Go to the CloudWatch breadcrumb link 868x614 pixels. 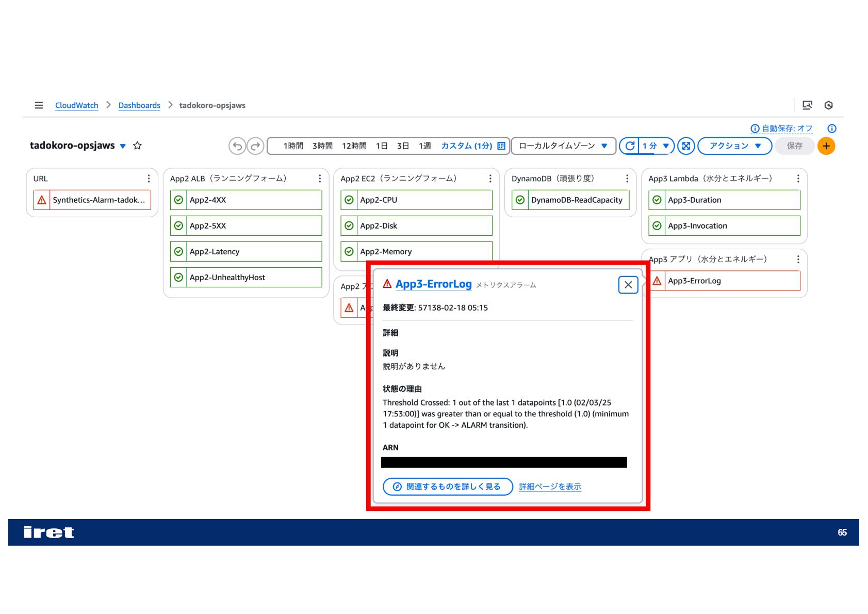76,105
